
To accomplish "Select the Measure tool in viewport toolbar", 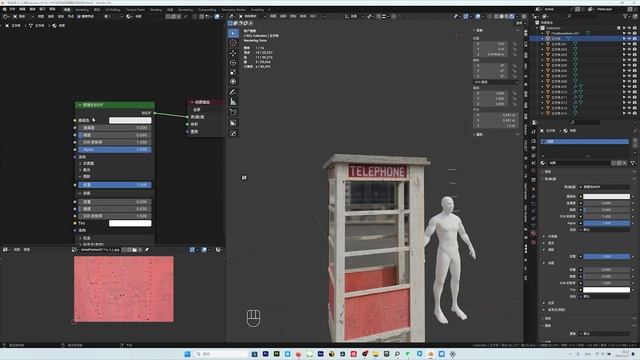I will [233, 102].
